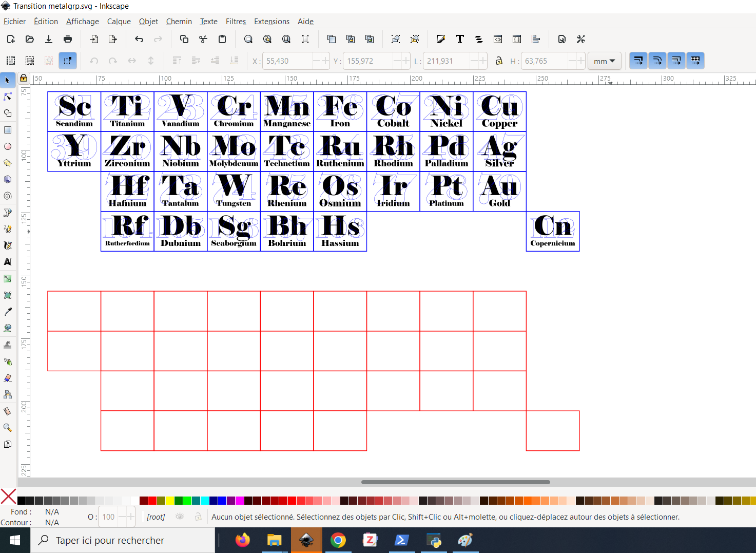Open the Chemin menu
The height and width of the screenshot is (553, 756).
pyautogui.click(x=179, y=21)
